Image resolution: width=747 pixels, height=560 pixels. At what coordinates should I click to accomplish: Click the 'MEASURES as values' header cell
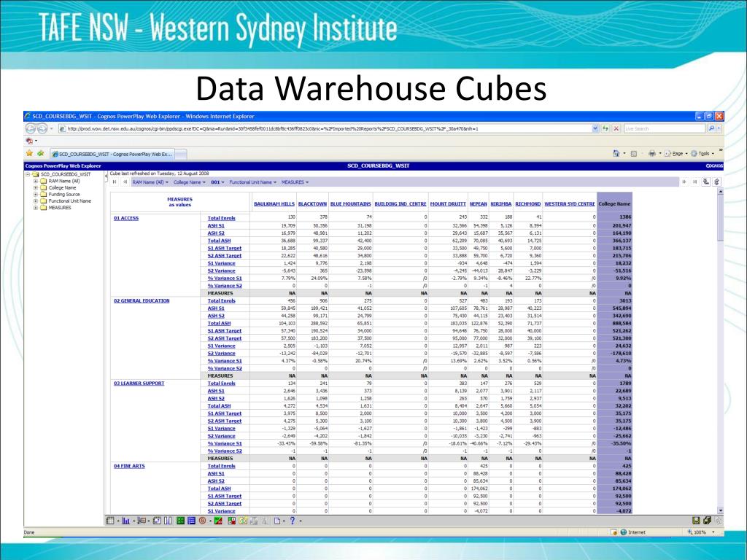[179, 202]
